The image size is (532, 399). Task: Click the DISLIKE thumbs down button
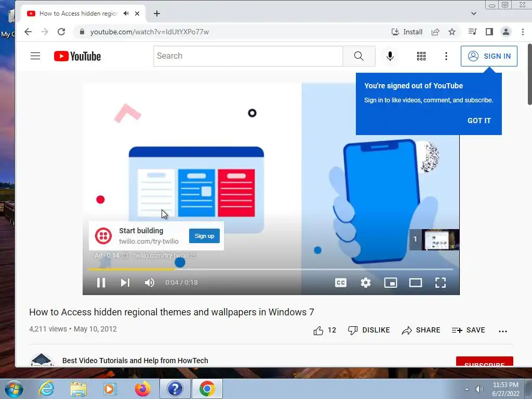[x=369, y=330]
